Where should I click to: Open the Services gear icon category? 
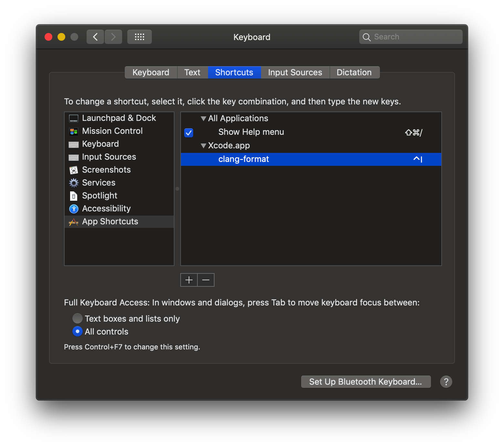(x=74, y=183)
